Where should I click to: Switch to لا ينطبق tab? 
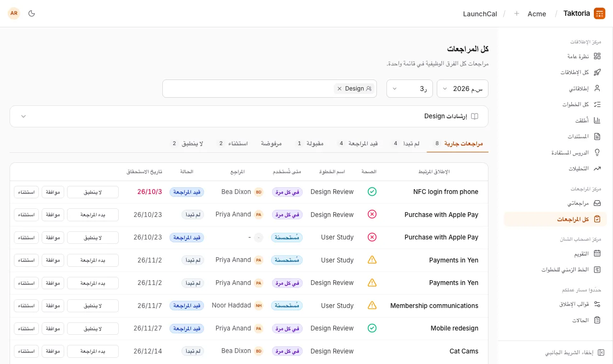(187, 144)
